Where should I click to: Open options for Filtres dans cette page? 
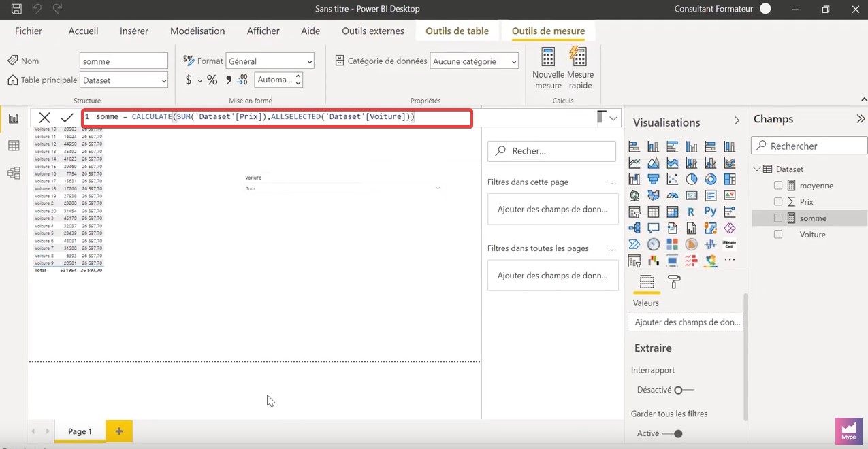tap(611, 183)
